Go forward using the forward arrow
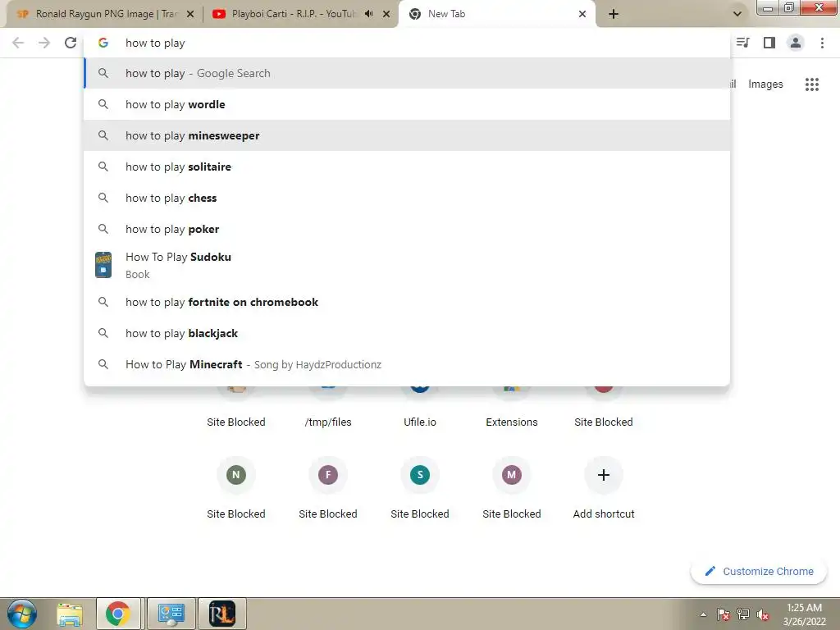The image size is (840, 630). (x=44, y=43)
